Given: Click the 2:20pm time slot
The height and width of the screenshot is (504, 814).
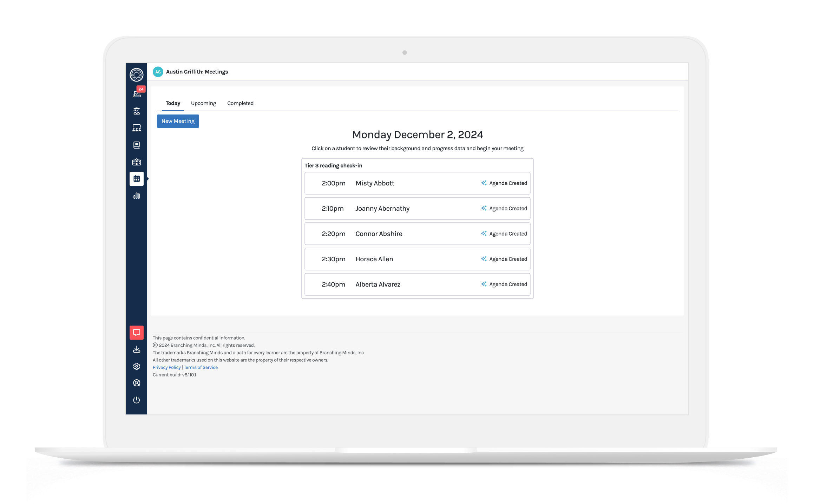Looking at the screenshot, I should [x=334, y=234].
